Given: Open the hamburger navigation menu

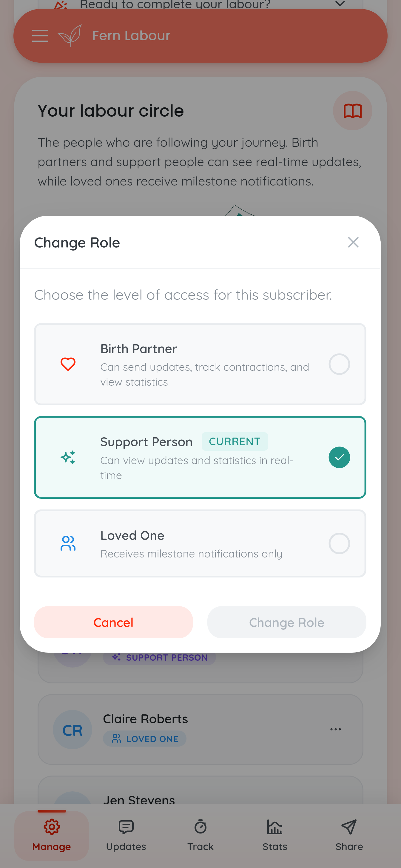Looking at the screenshot, I should coord(40,35).
